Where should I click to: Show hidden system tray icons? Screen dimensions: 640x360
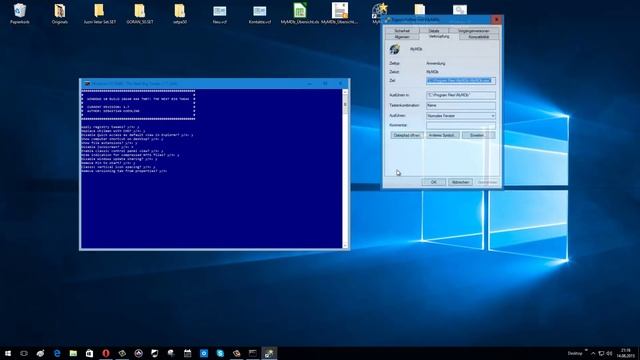(593, 353)
